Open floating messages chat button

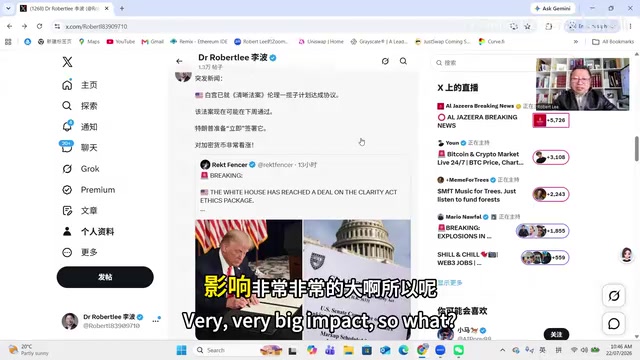(614, 324)
